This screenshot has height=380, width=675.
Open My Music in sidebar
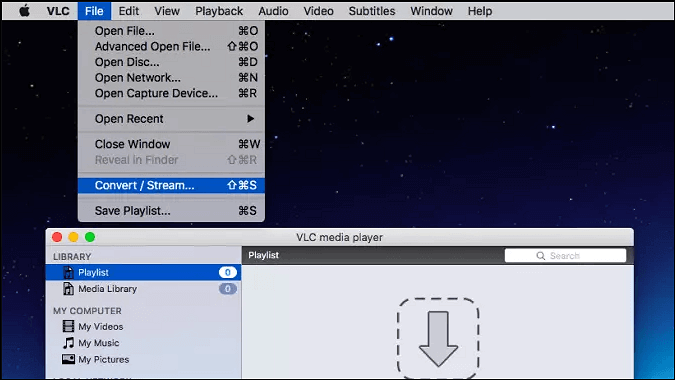tap(143, 343)
